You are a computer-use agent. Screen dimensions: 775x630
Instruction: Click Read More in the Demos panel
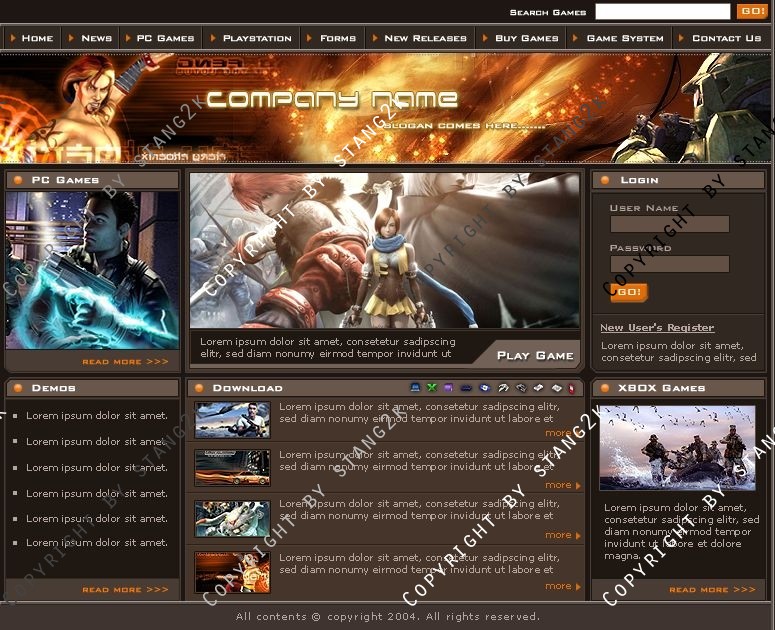[x=125, y=589]
